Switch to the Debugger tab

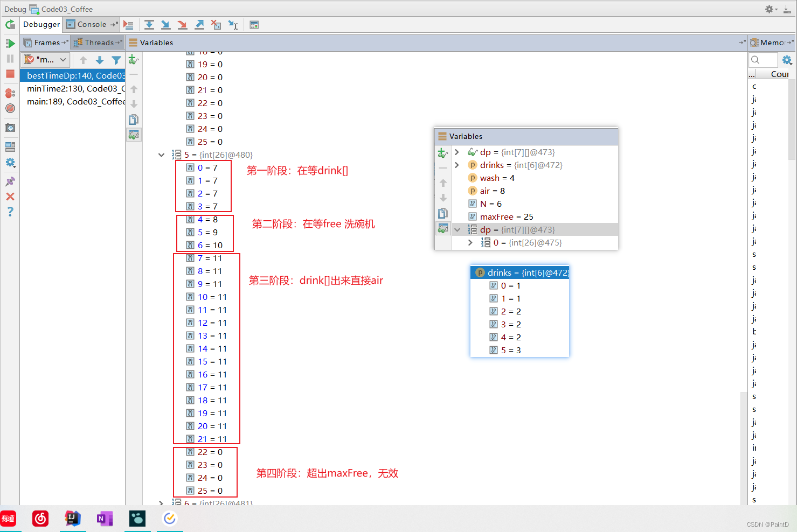(41, 24)
